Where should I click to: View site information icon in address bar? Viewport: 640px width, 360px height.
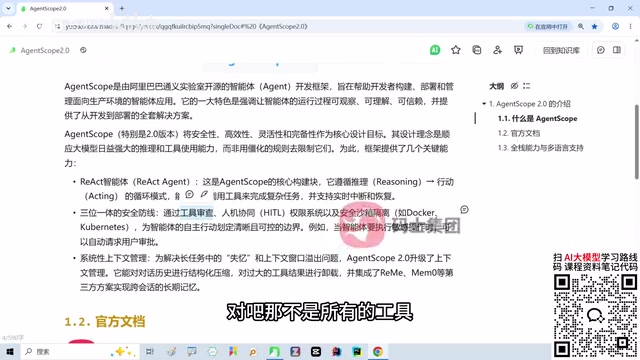tap(57, 27)
